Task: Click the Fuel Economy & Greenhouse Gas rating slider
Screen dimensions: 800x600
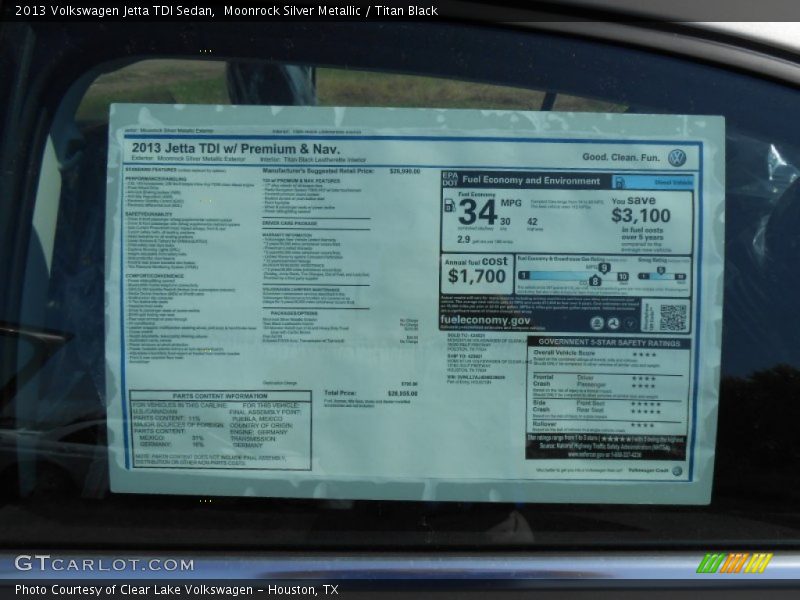Action: point(569,275)
